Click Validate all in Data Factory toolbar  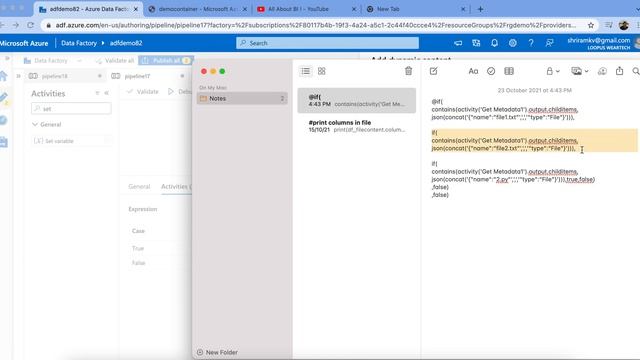pyautogui.click(x=115, y=60)
